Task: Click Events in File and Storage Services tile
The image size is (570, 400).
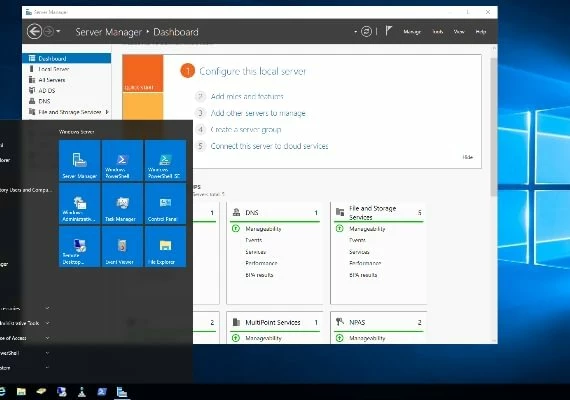Action: coord(357,240)
